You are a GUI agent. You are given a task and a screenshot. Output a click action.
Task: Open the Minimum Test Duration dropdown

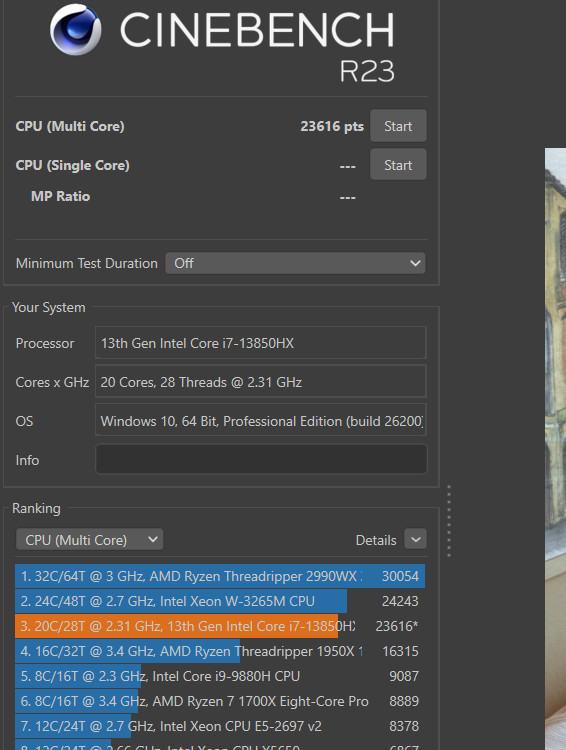point(295,263)
